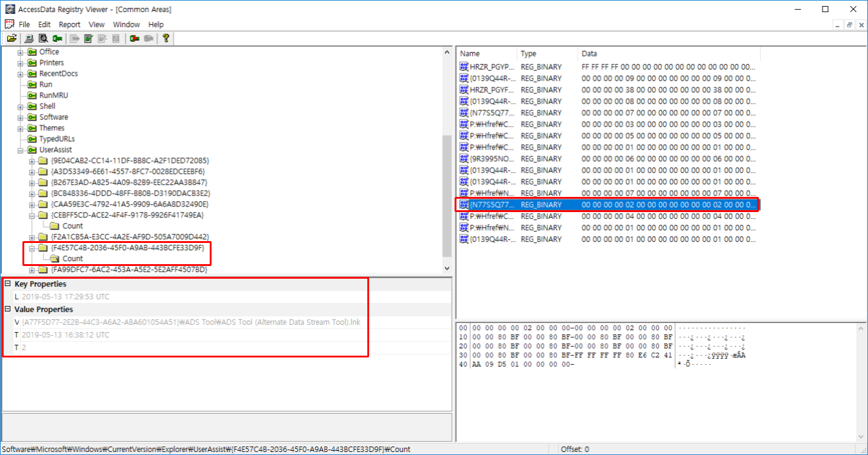868x455 pixels.
Task: Expand the Software key
Action: [x=21, y=118]
